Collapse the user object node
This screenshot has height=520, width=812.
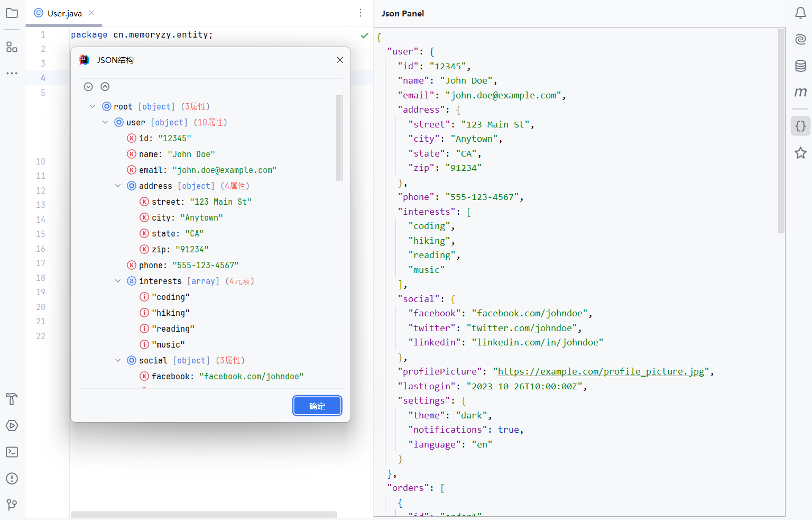(105, 122)
